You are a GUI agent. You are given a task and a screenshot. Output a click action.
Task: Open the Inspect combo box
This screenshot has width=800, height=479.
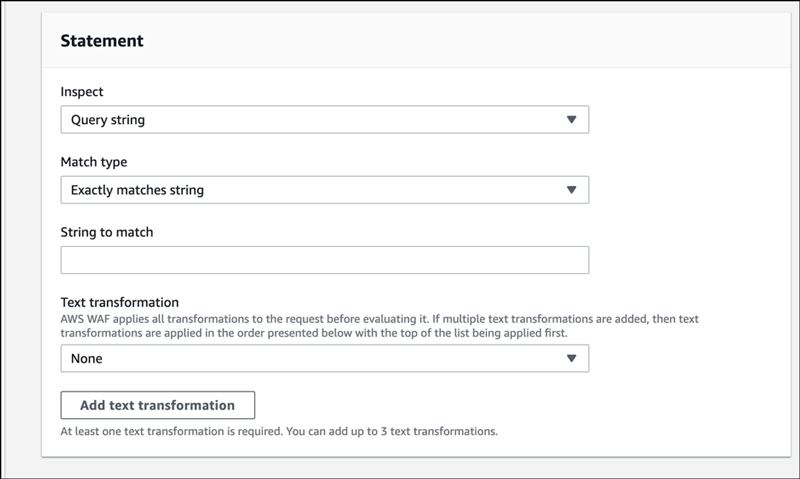coord(324,119)
